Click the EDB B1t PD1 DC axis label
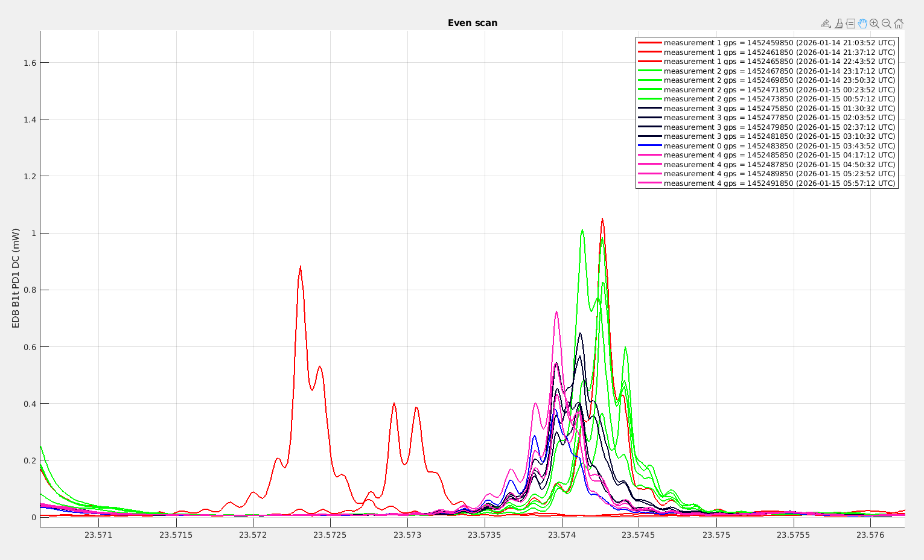924x560 pixels. pyautogui.click(x=16, y=278)
